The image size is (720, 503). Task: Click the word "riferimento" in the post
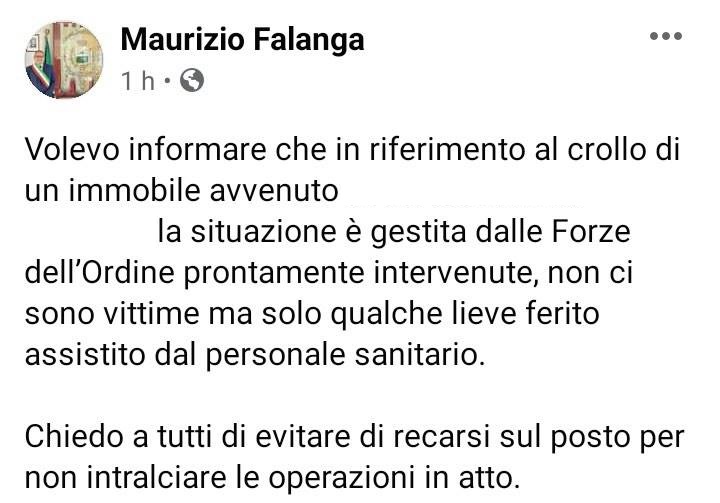(x=447, y=150)
